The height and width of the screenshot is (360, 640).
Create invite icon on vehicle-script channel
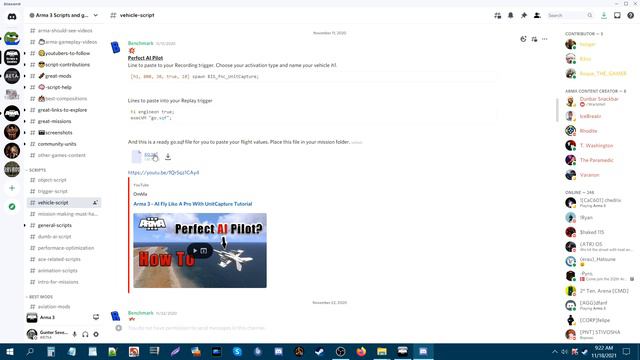point(95,203)
